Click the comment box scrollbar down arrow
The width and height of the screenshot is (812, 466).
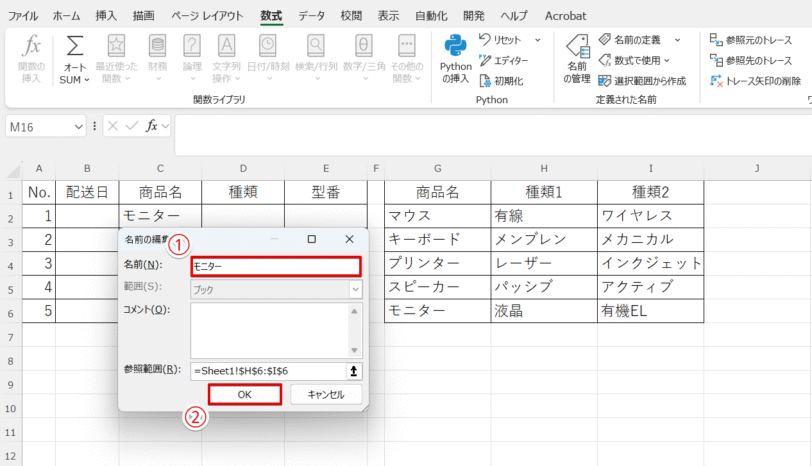pyautogui.click(x=354, y=349)
